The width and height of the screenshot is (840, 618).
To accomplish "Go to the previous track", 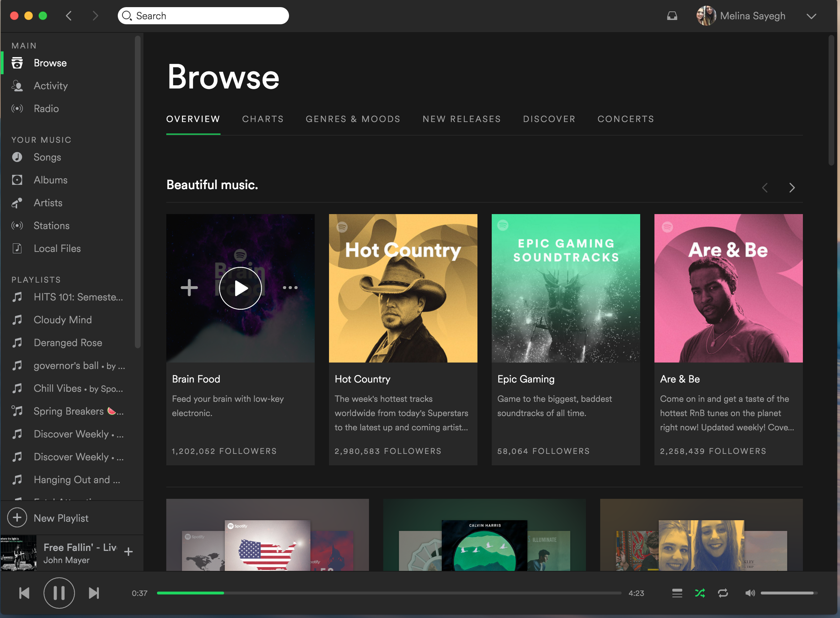I will click(24, 593).
